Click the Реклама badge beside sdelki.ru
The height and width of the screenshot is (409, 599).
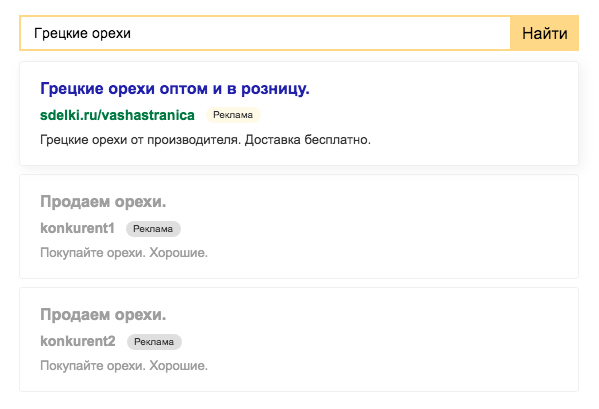(233, 115)
